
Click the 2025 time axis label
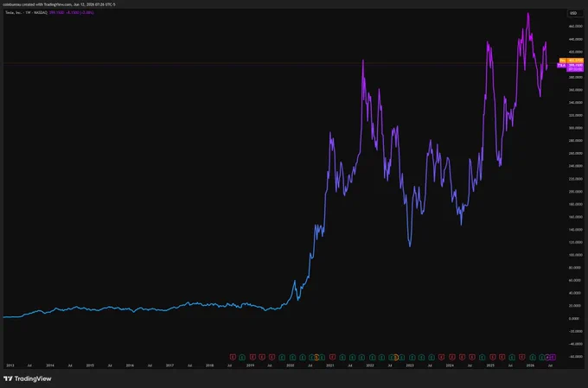490,366
